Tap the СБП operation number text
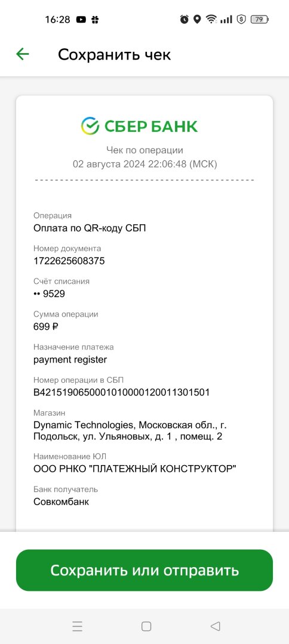This screenshot has width=289, height=644. 121,392
